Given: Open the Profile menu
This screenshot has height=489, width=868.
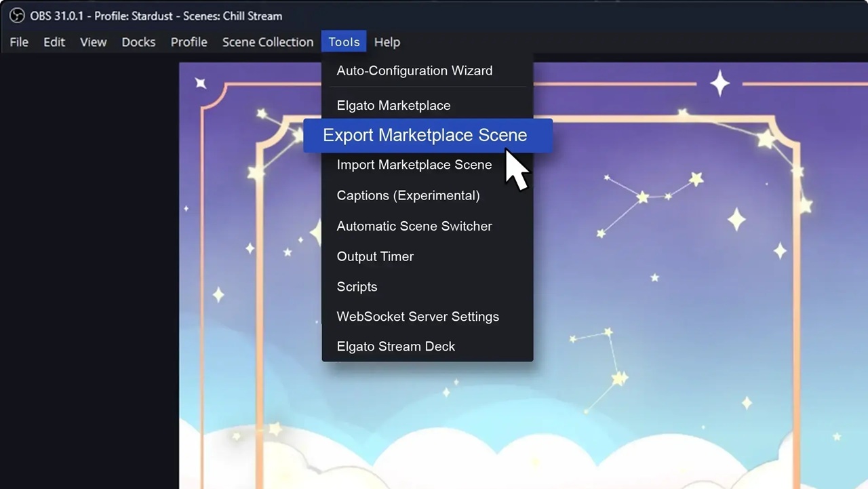Looking at the screenshot, I should tap(189, 42).
